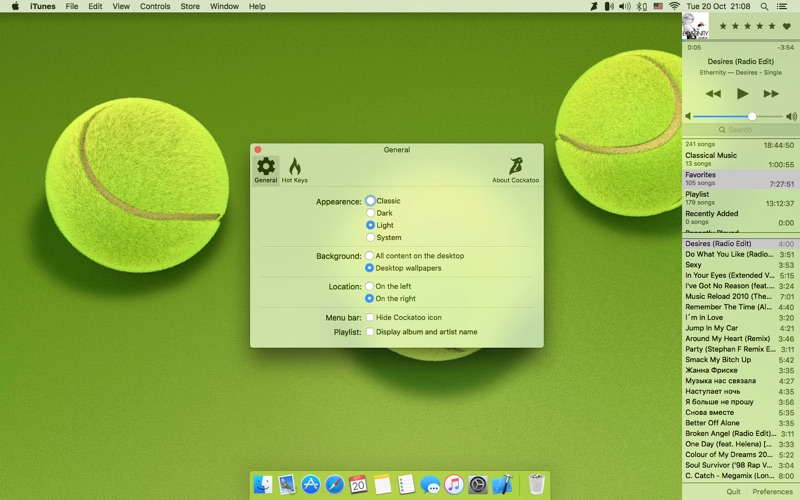Screen dimensions: 800x500
Task: Select the Recently Added playlist
Action: [x=741, y=217]
